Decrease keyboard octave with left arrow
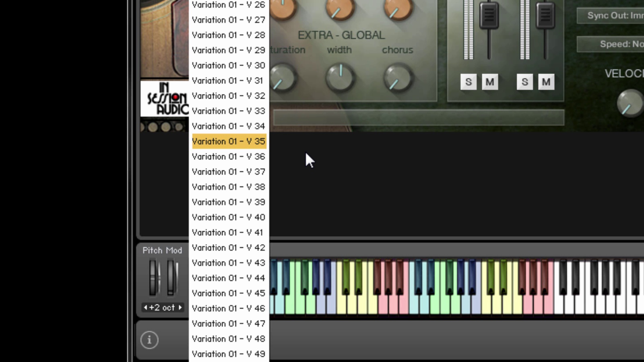Image resolution: width=644 pixels, height=362 pixels. pyautogui.click(x=145, y=308)
